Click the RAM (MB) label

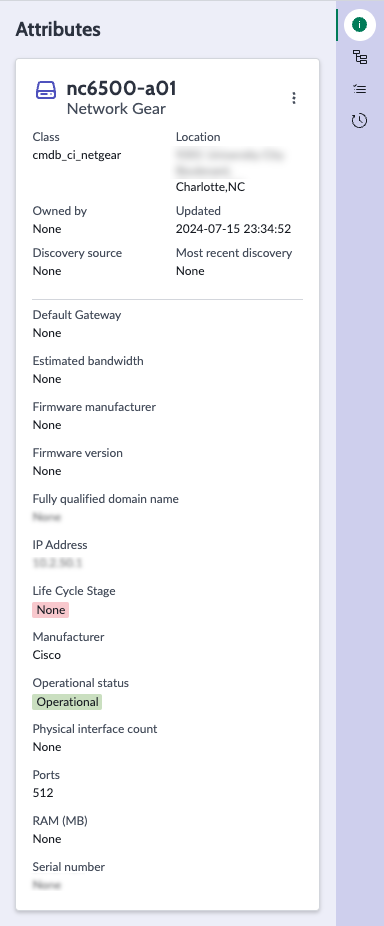(60, 821)
